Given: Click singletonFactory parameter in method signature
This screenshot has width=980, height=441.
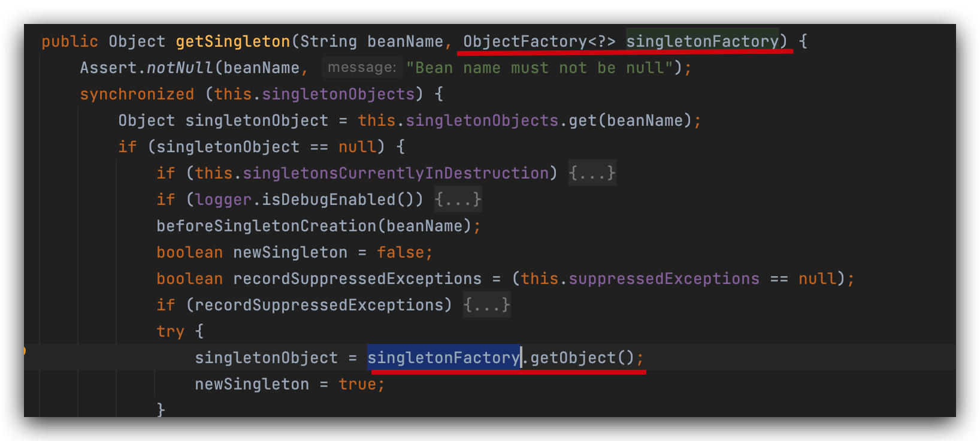Looking at the screenshot, I should (x=702, y=41).
